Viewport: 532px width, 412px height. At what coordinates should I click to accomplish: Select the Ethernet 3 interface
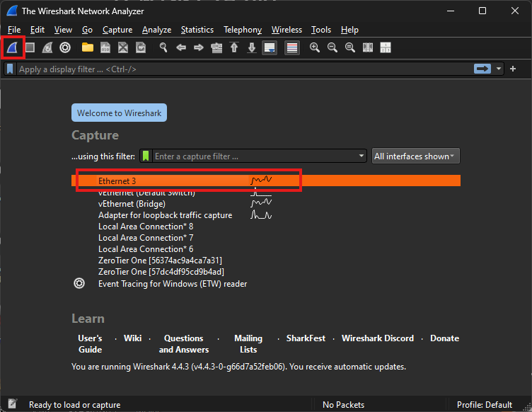tap(266, 181)
